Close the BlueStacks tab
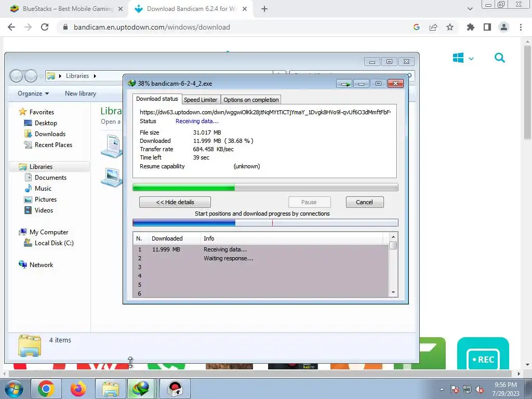 pos(121,9)
